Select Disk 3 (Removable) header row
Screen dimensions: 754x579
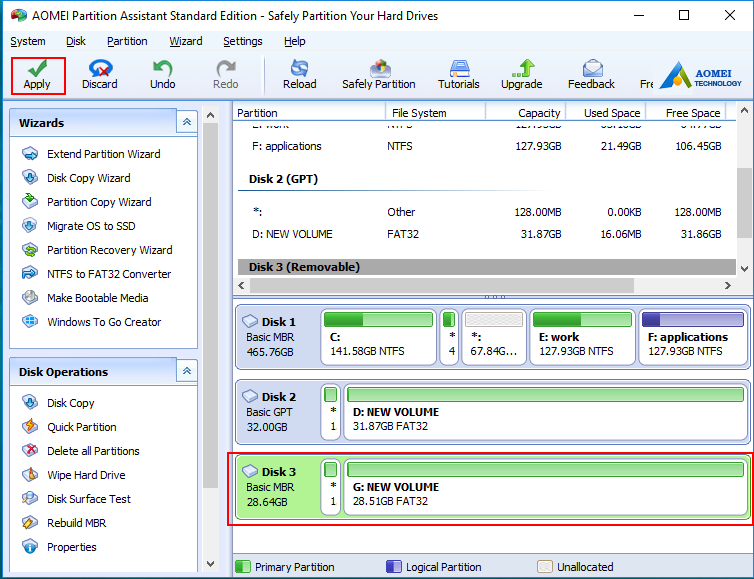pyautogui.click(x=486, y=267)
